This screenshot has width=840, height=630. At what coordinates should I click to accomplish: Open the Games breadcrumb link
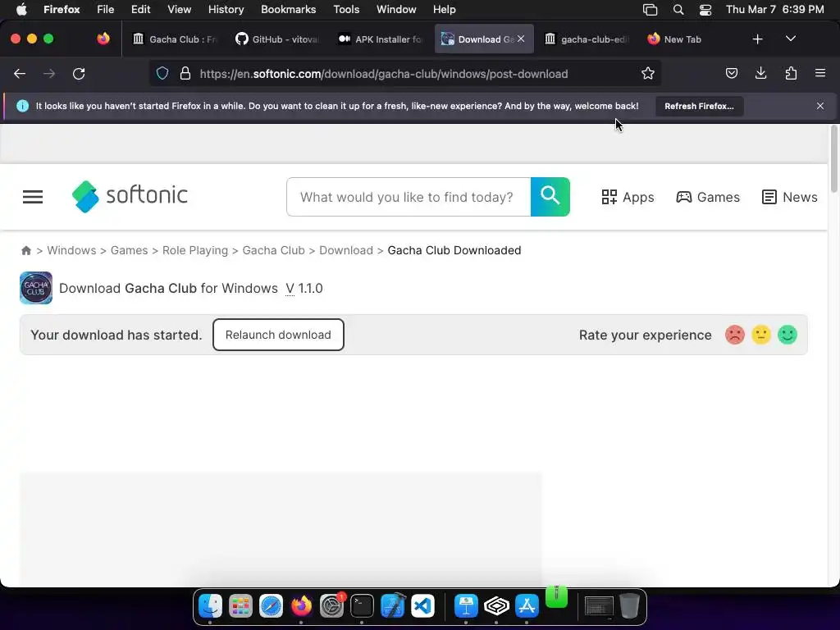pos(129,250)
